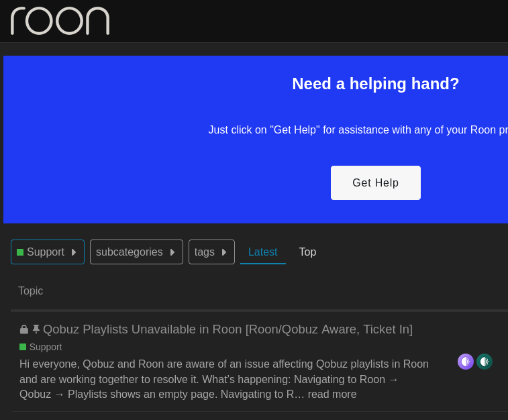Click the topic excerpt text about Qobuz
508x420 pixels.
tap(224, 379)
